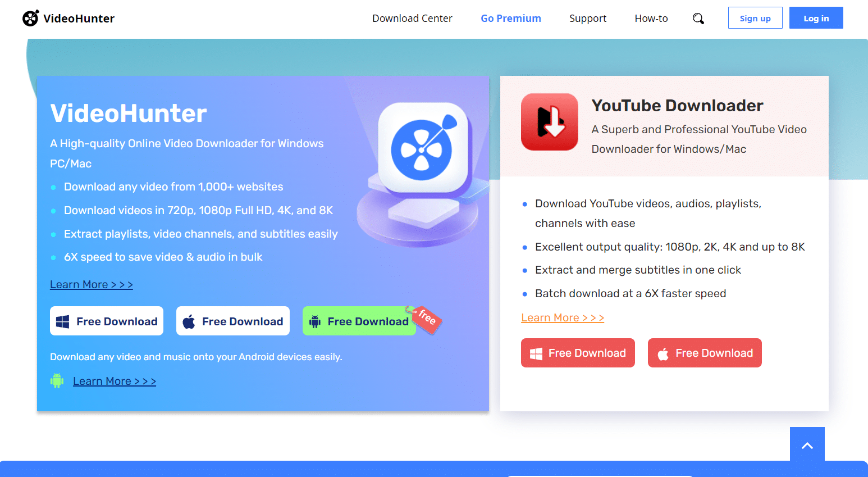
Task: Go to Go Premium page
Action: pyautogui.click(x=511, y=18)
